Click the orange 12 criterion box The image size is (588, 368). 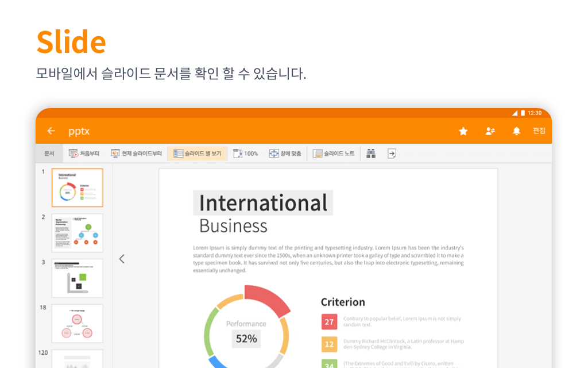329,344
